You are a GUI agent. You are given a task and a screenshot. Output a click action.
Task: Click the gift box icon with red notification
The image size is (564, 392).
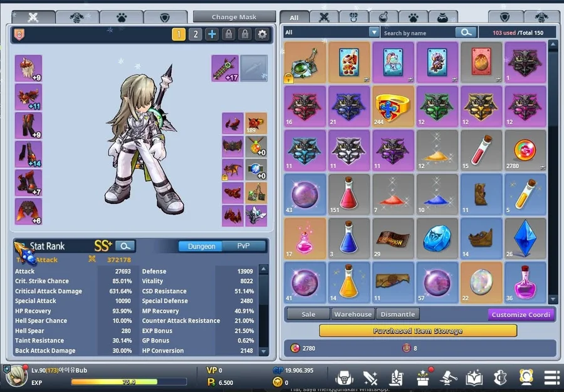(x=424, y=377)
